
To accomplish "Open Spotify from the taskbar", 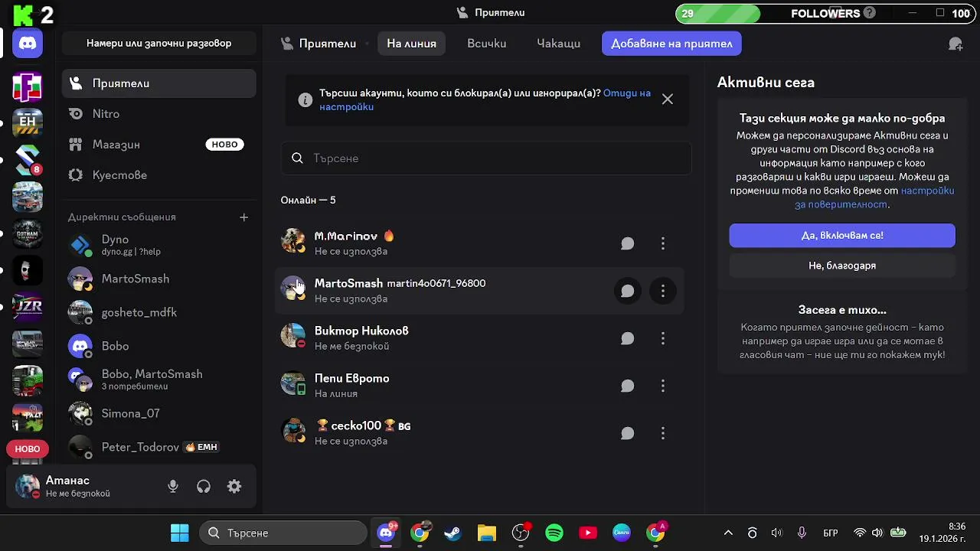I will pos(554,533).
